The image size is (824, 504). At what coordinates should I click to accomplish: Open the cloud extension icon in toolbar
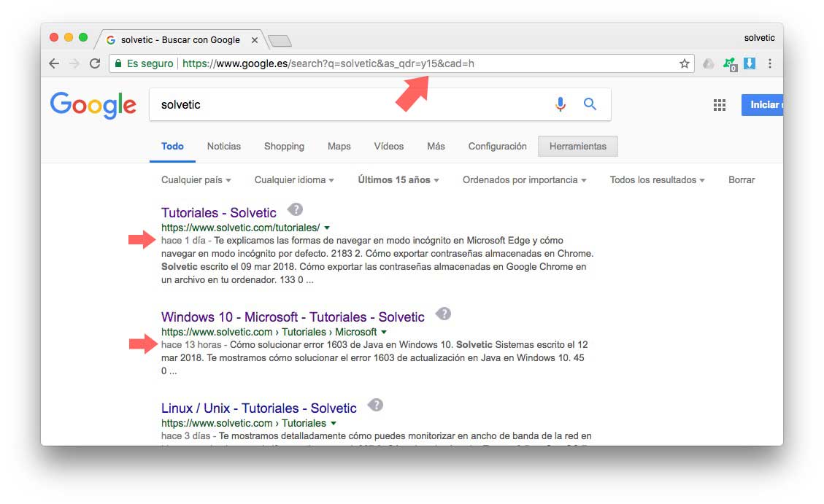tap(709, 63)
